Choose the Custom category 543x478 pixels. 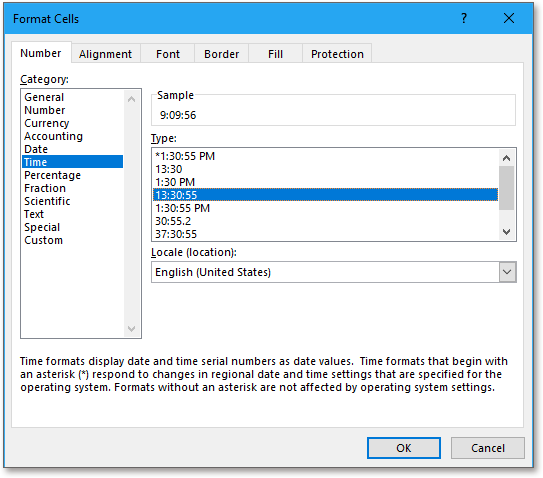click(x=72, y=240)
